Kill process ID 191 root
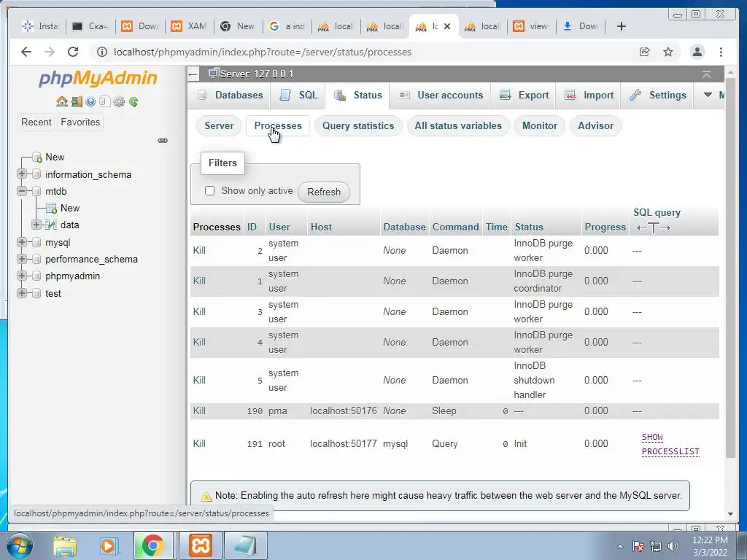The width and height of the screenshot is (747, 560). pos(199,443)
